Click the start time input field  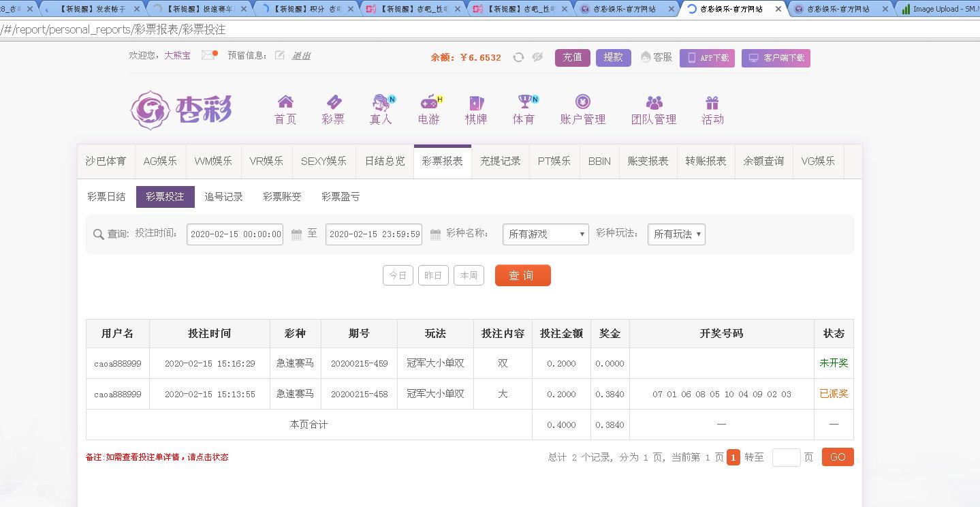point(235,234)
